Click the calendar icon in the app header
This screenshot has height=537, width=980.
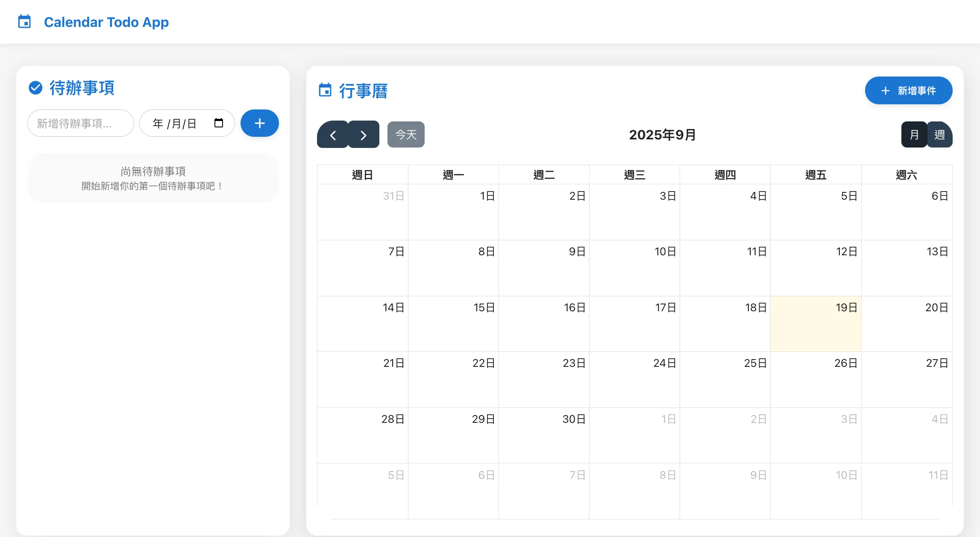(24, 21)
